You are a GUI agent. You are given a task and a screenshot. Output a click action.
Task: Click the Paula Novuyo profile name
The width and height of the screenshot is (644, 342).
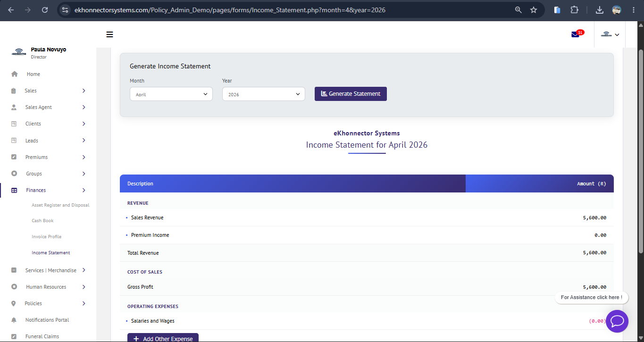pyautogui.click(x=49, y=50)
